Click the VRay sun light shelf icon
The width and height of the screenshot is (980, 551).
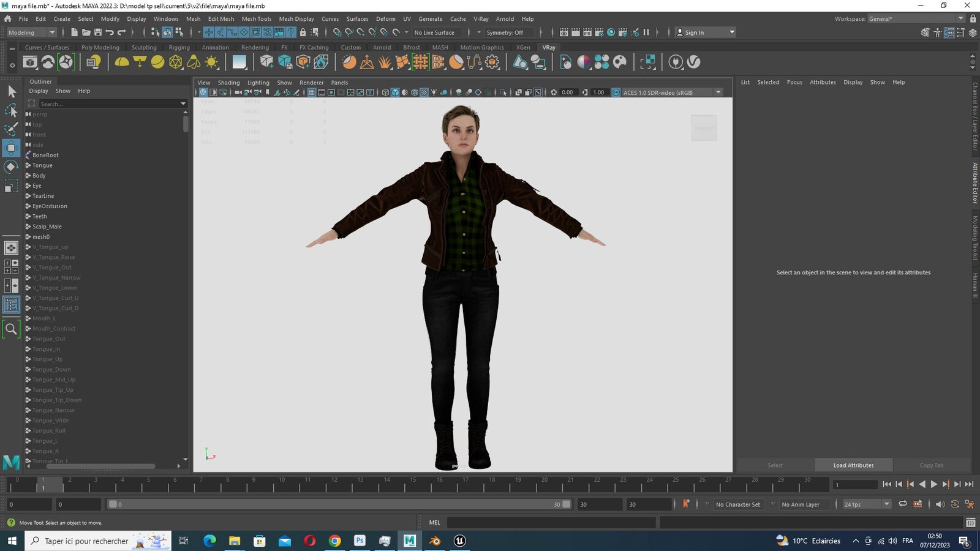click(x=211, y=62)
